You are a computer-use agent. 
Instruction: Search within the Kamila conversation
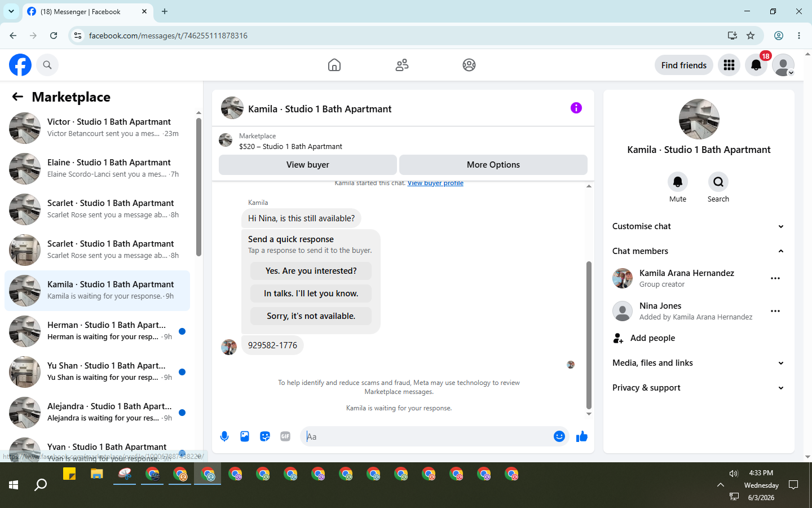[718, 182]
